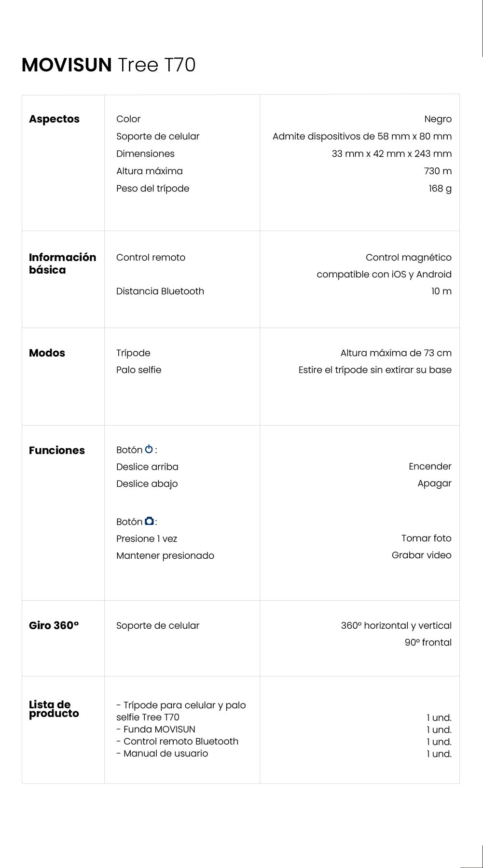Click the Funciones section heading
This screenshot has height=868, width=483.
56,450
